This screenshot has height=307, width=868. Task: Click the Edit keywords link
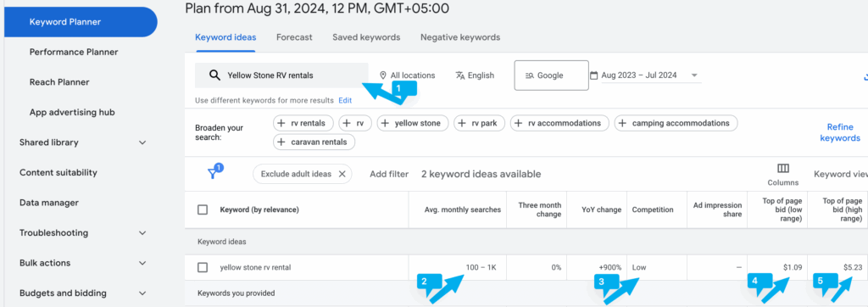[345, 101]
